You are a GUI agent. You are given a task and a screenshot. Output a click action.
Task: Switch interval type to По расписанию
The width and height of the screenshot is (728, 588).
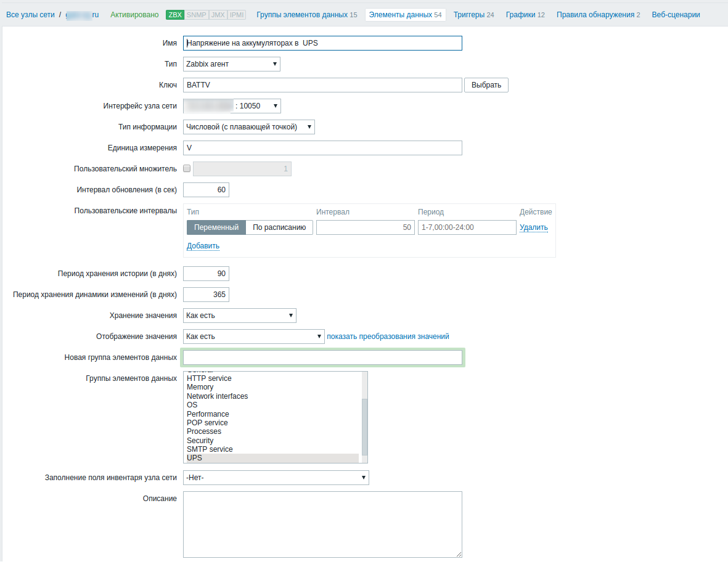point(278,227)
